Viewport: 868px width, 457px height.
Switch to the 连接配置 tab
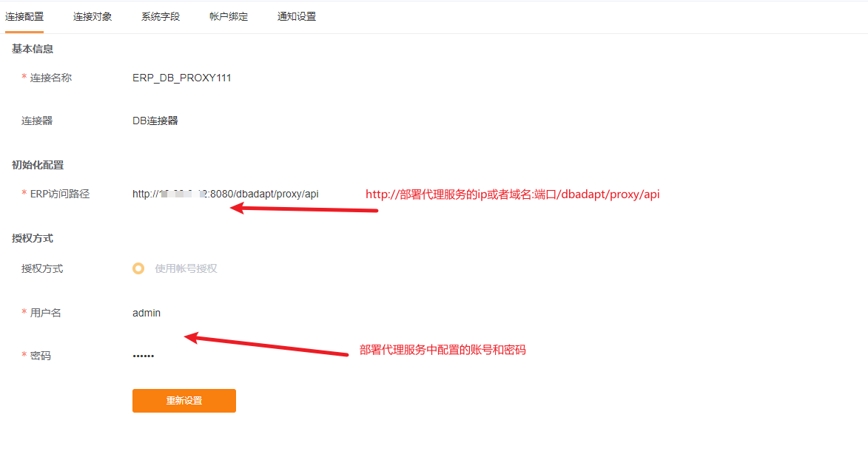click(x=24, y=16)
